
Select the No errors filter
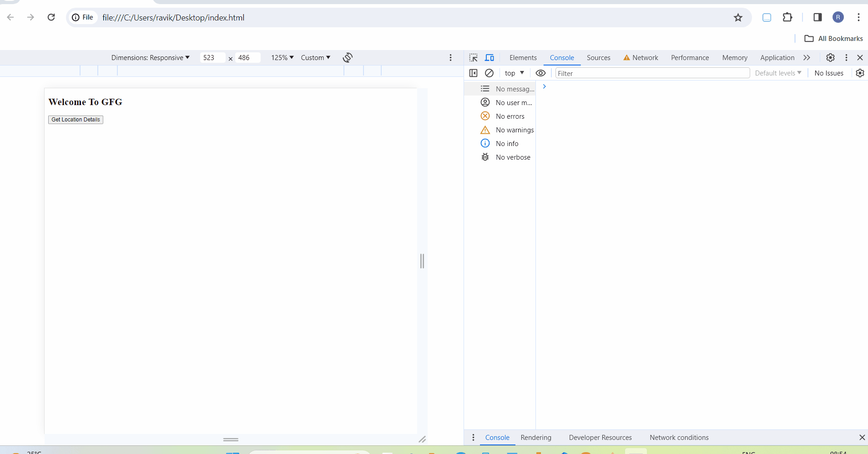tap(500, 116)
